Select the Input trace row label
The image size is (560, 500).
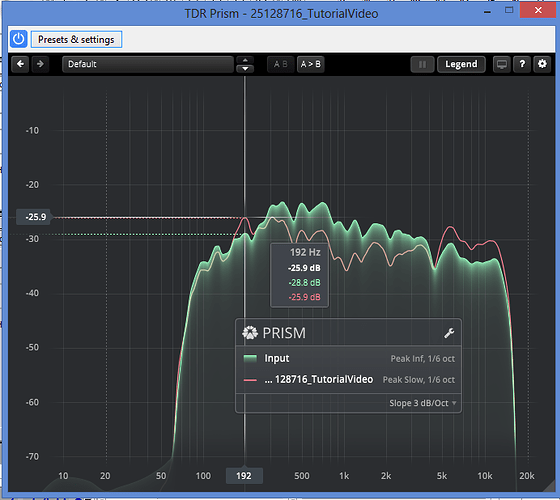277,358
